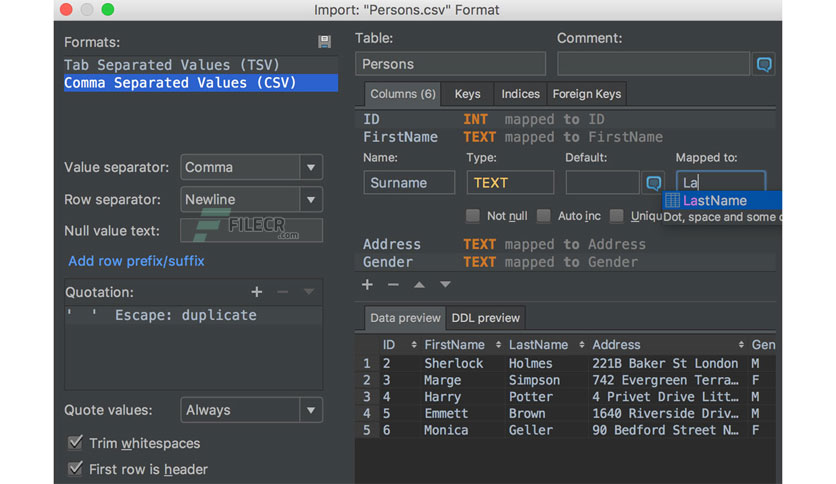Click the save formats disk icon
This screenshot has width=836, height=484.
click(324, 42)
